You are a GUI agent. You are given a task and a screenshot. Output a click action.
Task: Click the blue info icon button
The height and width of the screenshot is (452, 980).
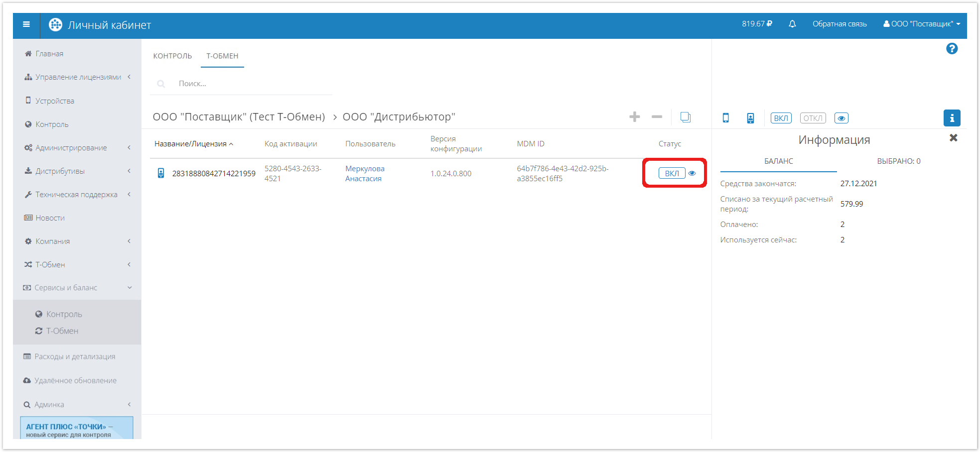[x=952, y=118]
